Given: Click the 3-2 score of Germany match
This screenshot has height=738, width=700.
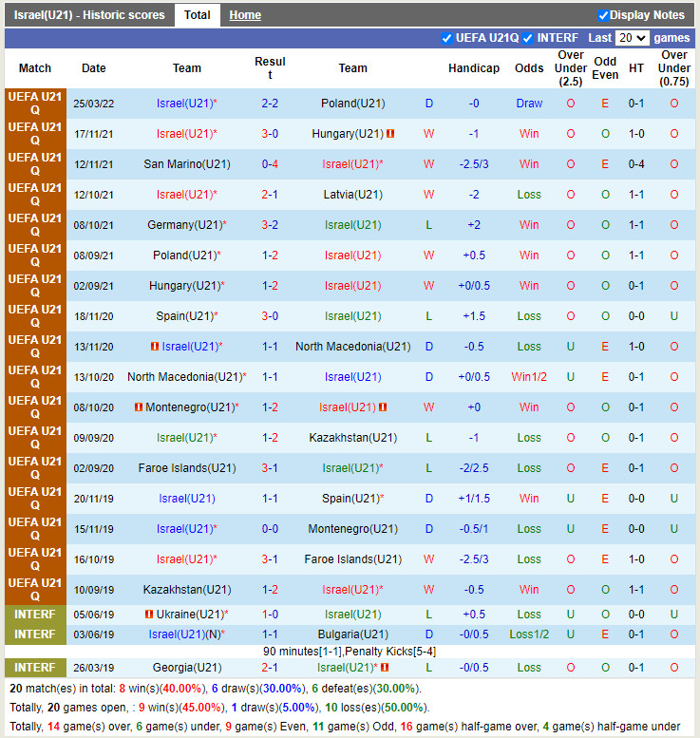Looking at the screenshot, I should click(270, 225).
